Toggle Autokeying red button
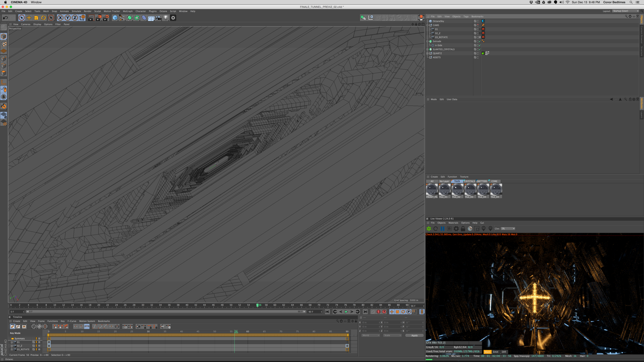The image size is (644, 362). coord(378,312)
